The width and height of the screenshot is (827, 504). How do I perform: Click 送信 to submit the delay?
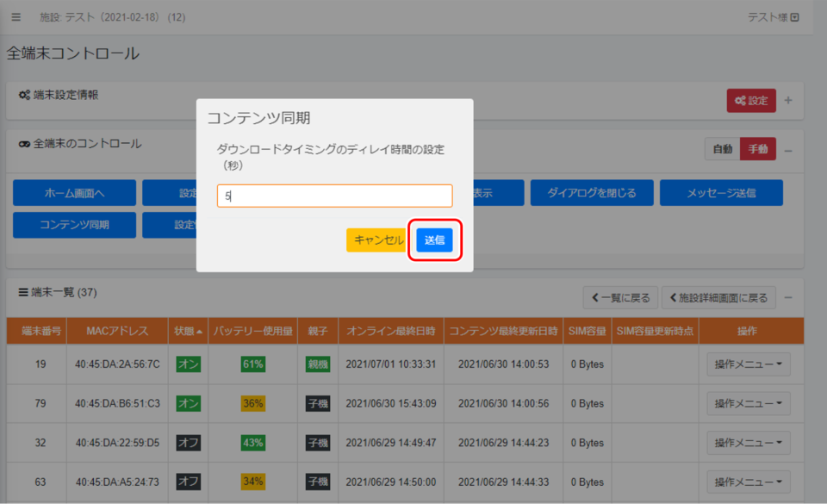(434, 240)
